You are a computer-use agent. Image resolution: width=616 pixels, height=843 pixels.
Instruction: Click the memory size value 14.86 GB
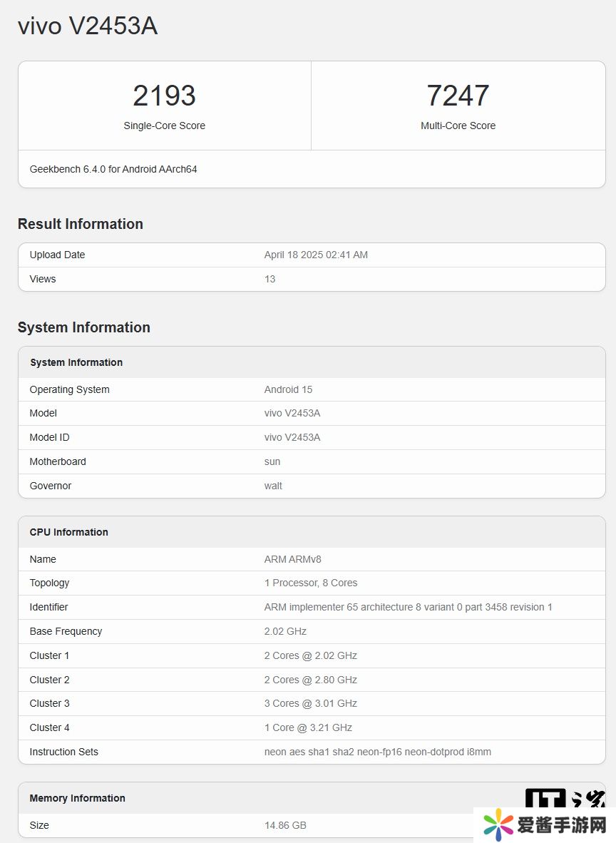pos(285,825)
